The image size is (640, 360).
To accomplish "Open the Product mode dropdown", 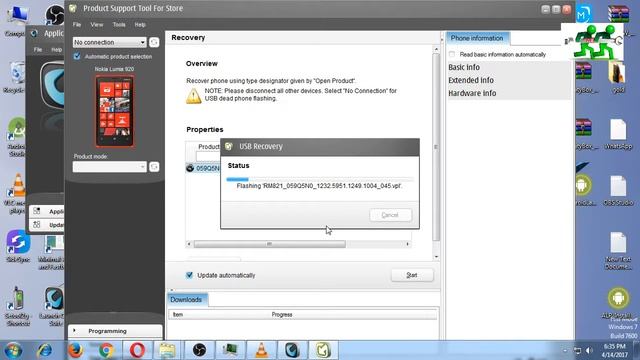I will pos(109,167).
